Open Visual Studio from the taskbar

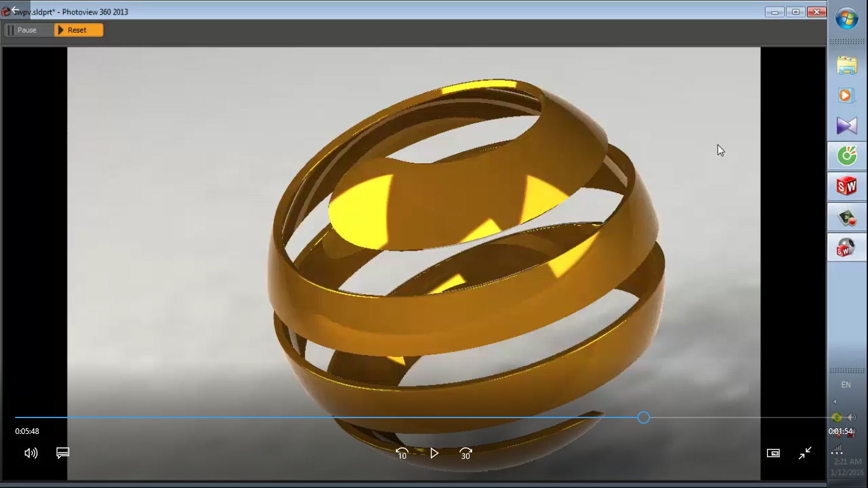pyautogui.click(x=847, y=126)
